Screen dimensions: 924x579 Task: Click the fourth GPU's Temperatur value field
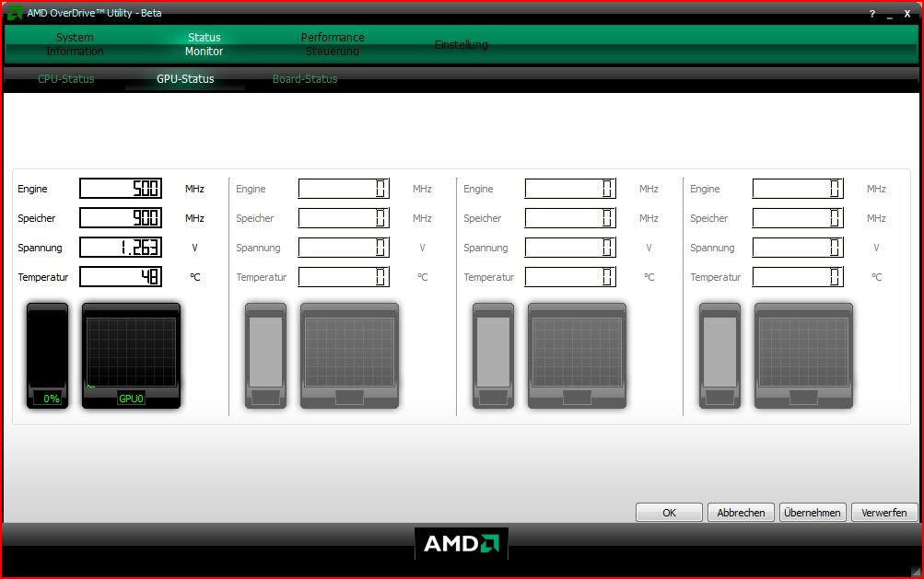(x=798, y=277)
